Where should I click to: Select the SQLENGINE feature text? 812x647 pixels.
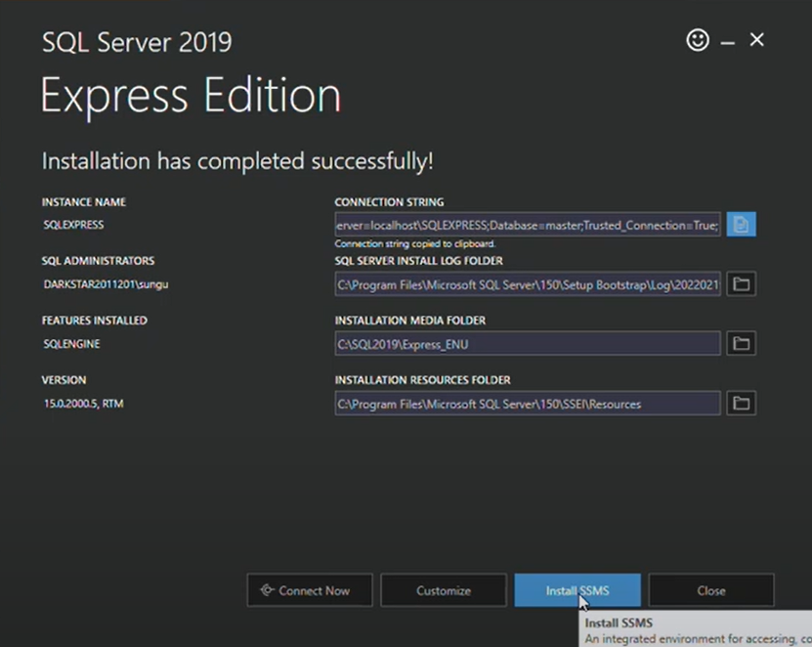click(71, 344)
